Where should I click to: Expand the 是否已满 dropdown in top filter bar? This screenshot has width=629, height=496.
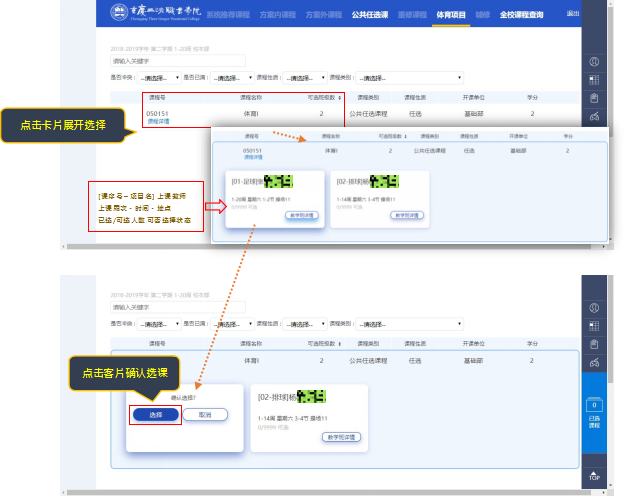(x=233, y=77)
